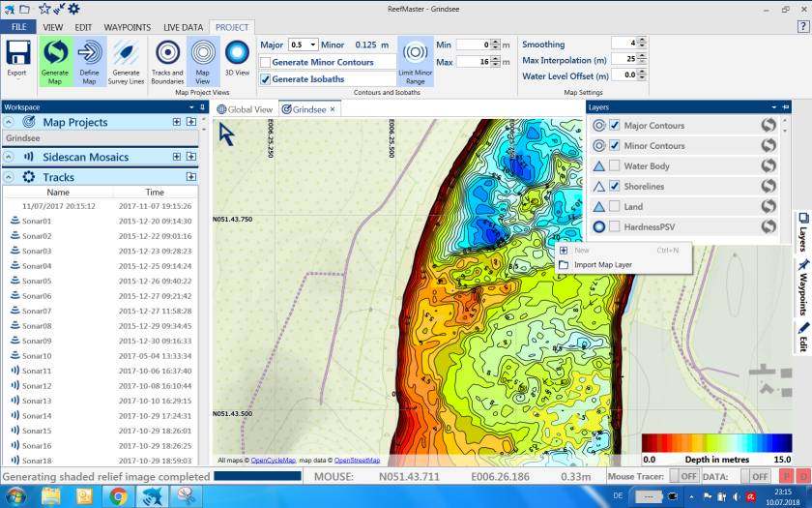Refresh the Major Contours layer
The height and width of the screenshot is (508, 812).
pyautogui.click(x=768, y=125)
